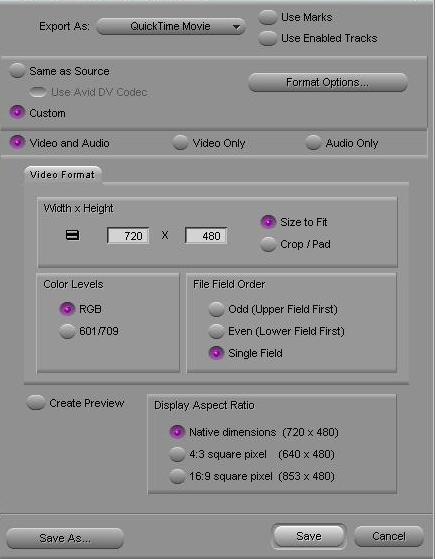Click the aspect ratio lock icon
436x559 pixels.
point(72,235)
